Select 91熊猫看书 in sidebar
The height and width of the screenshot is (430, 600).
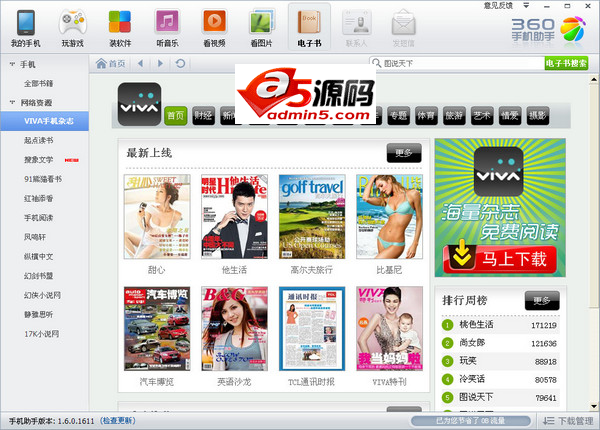click(43, 179)
